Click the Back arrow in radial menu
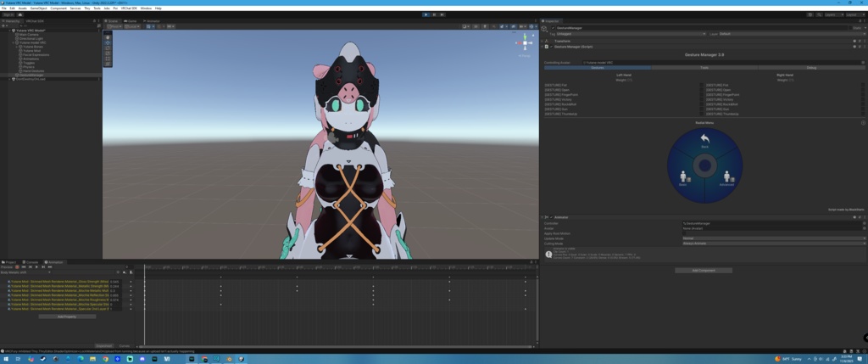Screen dimensions: 868x364 (x=704, y=140)
